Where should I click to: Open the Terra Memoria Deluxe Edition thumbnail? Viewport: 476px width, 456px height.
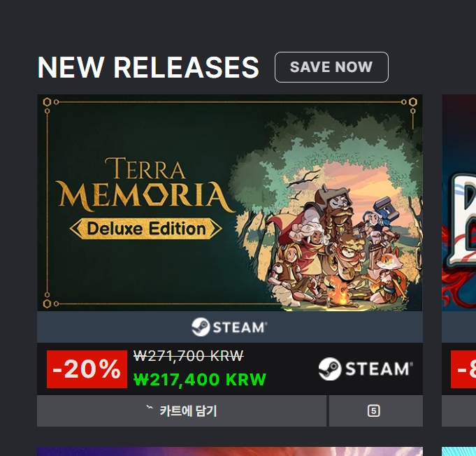(230, 203)
